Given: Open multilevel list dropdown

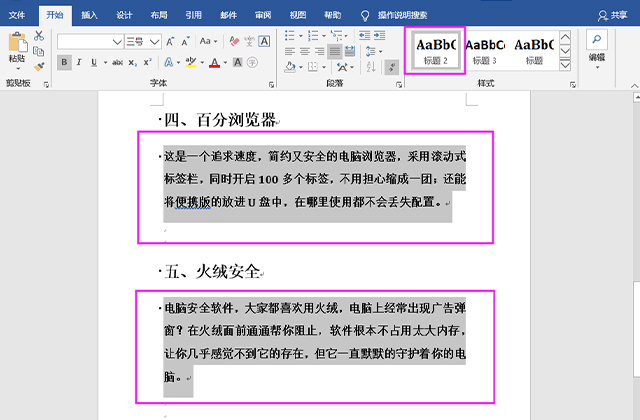Looking at the screenshot, I should coord(346,36).
